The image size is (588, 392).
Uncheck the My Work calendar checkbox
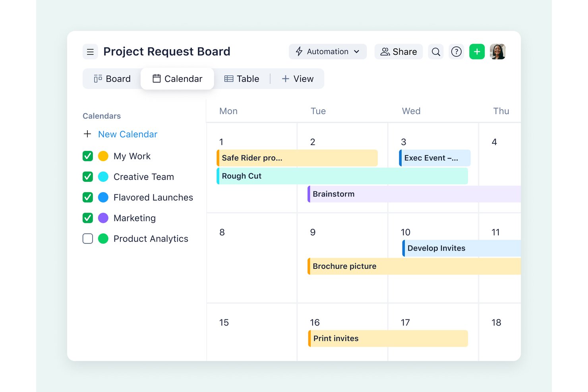[88, 156]
